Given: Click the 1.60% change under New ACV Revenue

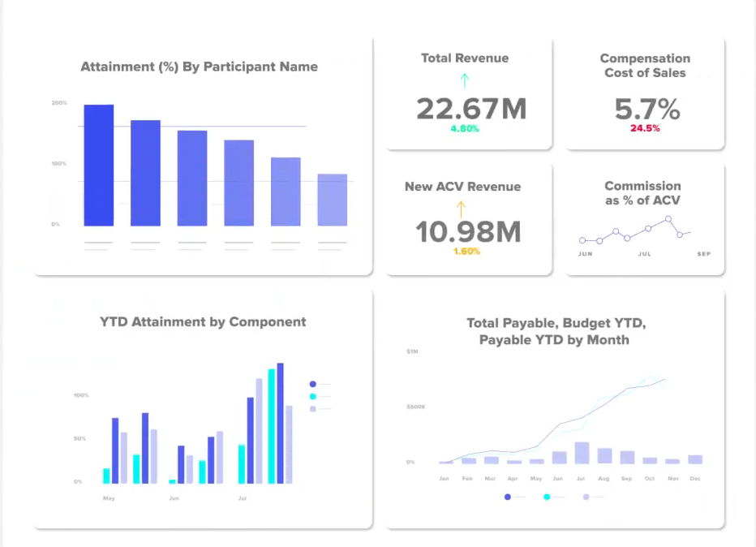Looking at the screenshot, I should click(466, 252).
